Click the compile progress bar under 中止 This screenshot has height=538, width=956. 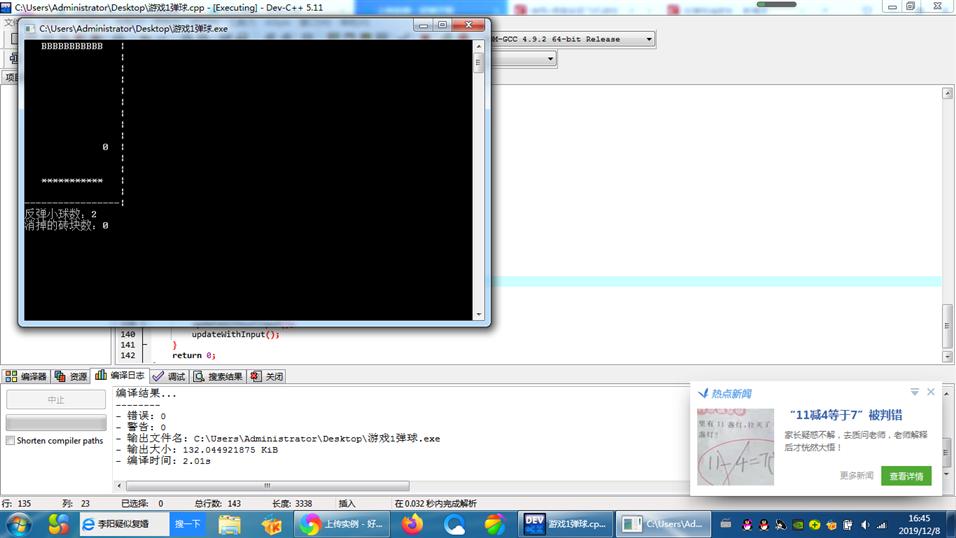[55, 422]
